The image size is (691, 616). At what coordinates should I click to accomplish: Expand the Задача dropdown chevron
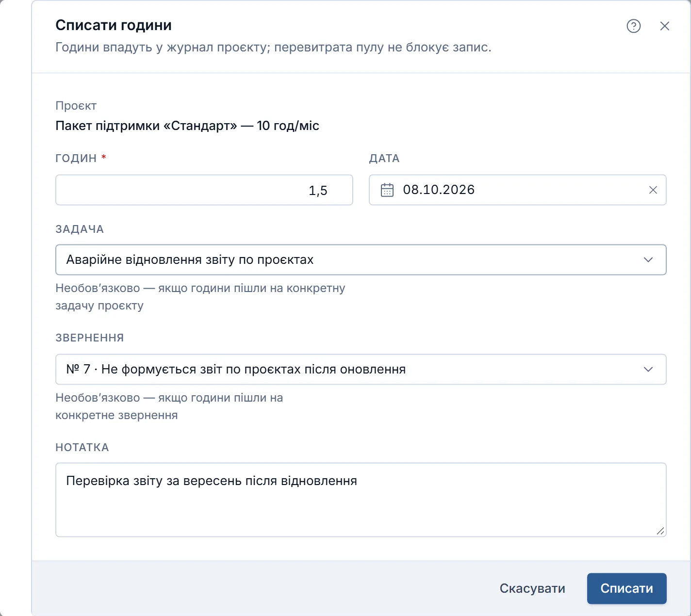(x=648, y=260)
